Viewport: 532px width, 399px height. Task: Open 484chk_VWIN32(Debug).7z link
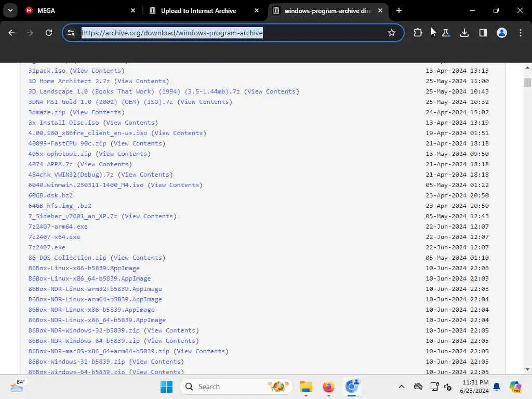tap(71, 175)
